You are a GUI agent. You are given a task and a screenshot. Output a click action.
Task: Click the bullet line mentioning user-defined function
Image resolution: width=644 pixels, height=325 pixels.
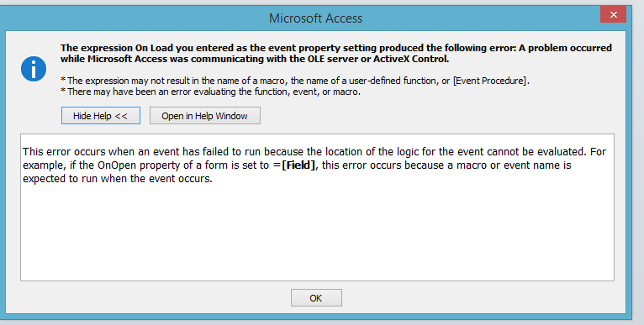(x=295, y=81)
